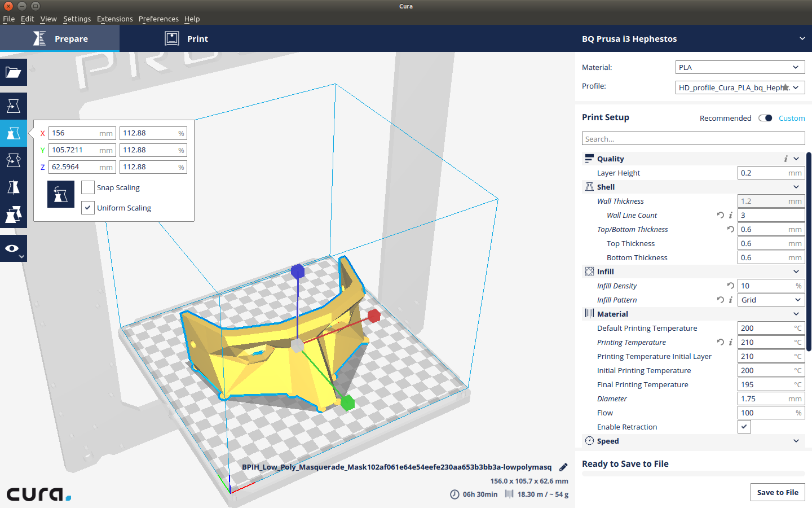Collapse the Shell section
The width and height of the screenshot is (812, 508).
(796, 187)
